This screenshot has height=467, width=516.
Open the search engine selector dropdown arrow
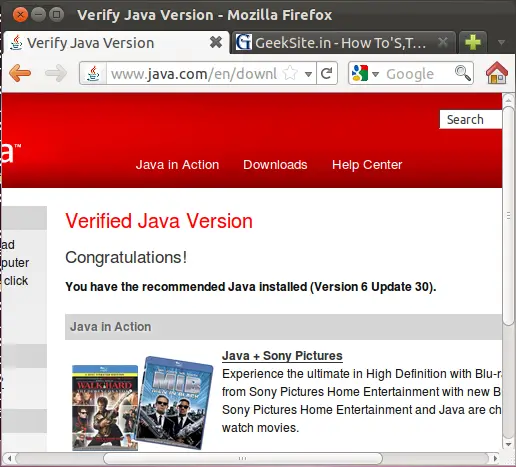[375, 74]
